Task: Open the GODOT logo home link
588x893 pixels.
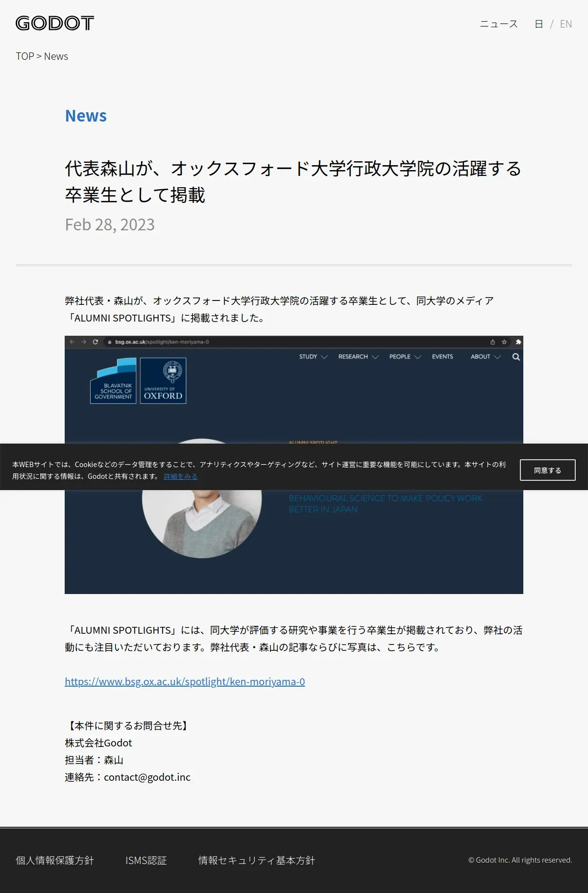Action: coord(55,23)
